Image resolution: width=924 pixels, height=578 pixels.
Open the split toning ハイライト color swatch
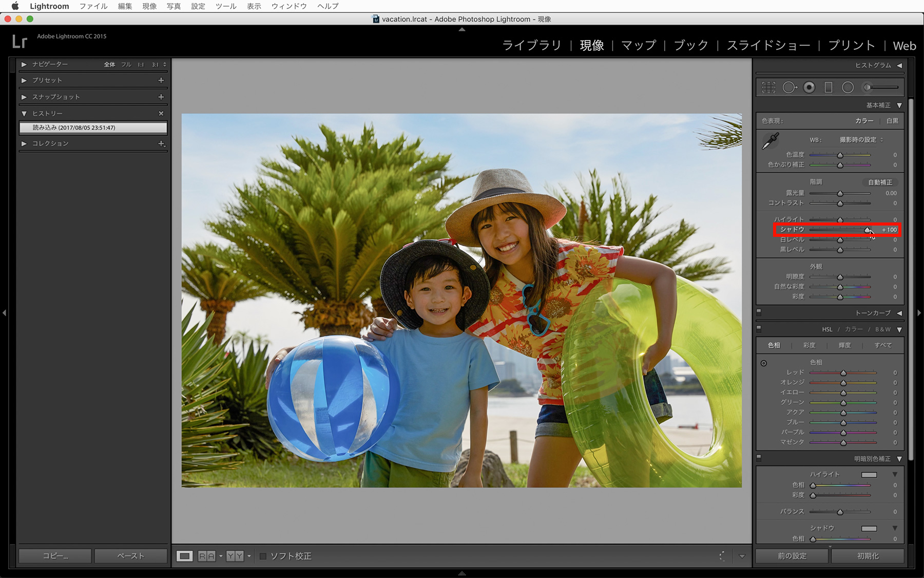click(x=869, y=475)
